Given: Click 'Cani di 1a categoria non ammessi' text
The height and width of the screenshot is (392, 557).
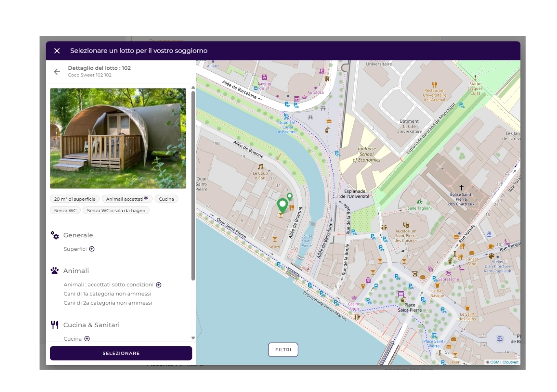Looking at the screenshot, I should click(107, 294).
